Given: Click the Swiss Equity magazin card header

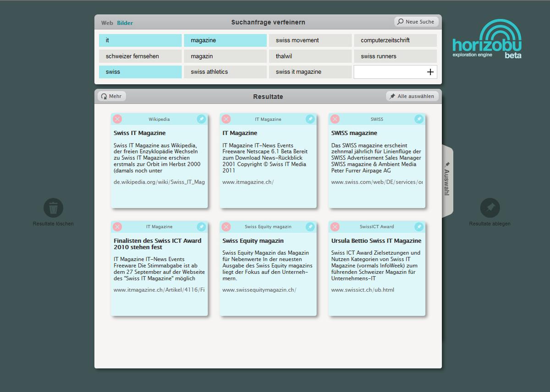Looking at the screenshot, I should 268,227.
